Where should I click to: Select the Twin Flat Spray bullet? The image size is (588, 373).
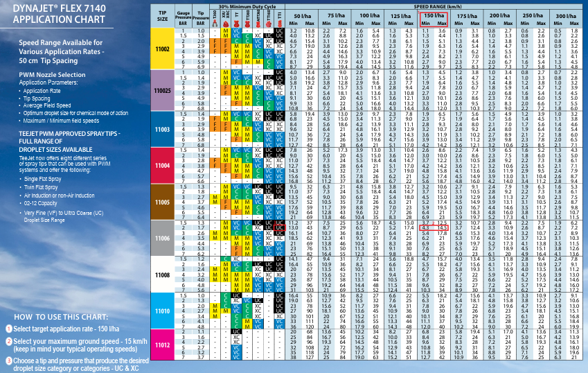[41, 187]
